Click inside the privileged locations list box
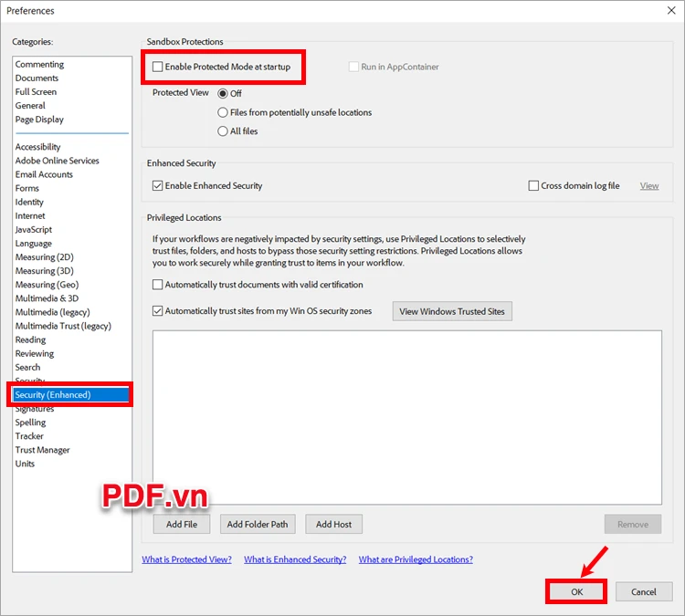Viewport: 685px width, 616px height. pyautogui.click(x=407, y=417)
